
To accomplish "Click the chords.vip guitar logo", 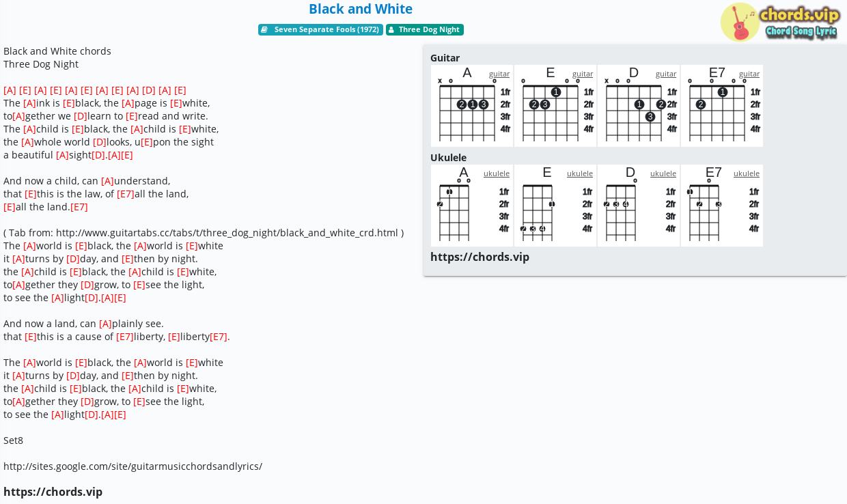I will [x=780, y=22].
